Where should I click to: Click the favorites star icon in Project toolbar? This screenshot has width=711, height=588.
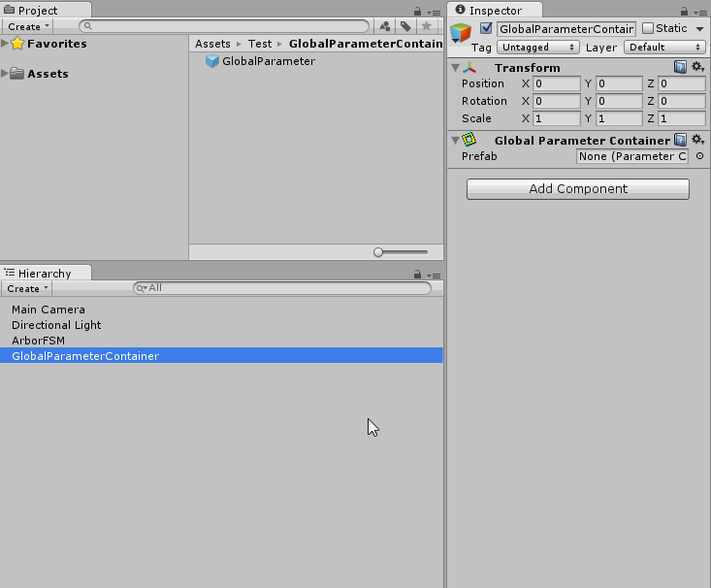[426, 27]
